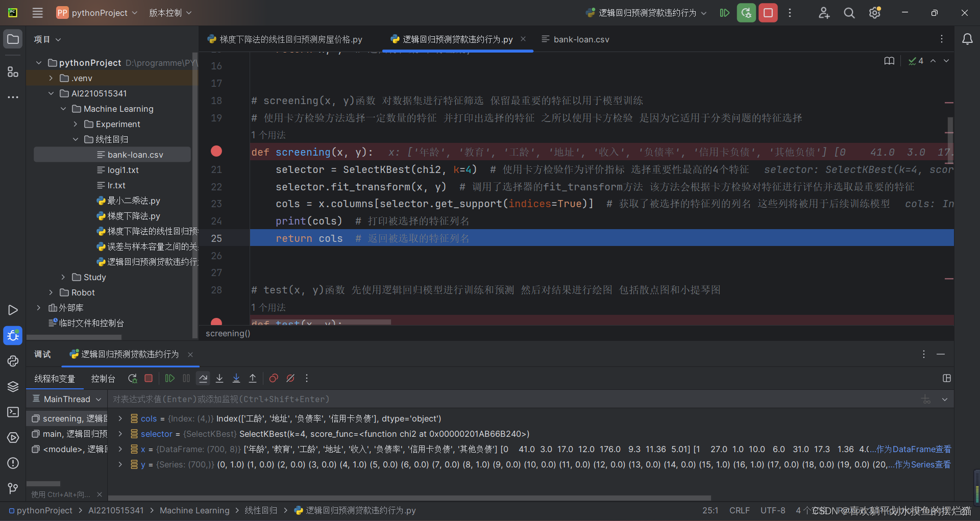Image resolution: width=980 pixels, height=521 pixels.
Task: Switch to bank-loan.csv editor tab
Action: tap(575, 39)
